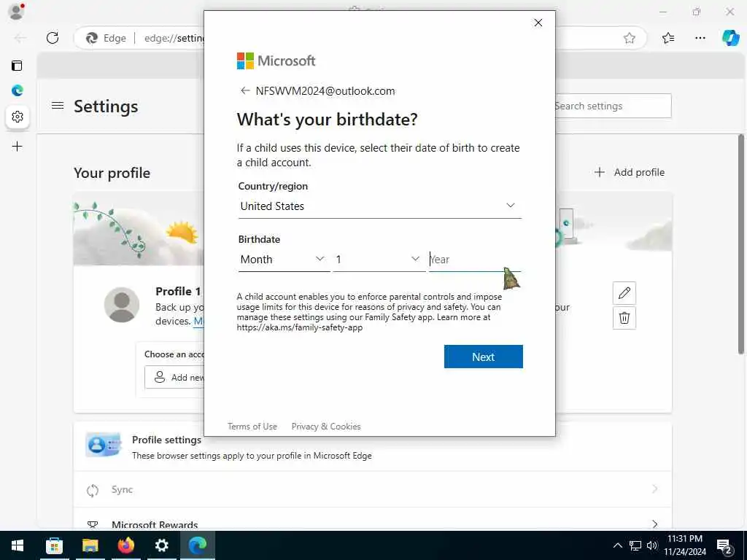Click the Profile 1 avatar picture
The height and width of the screenshot is (560, 747).
[122, 305]
